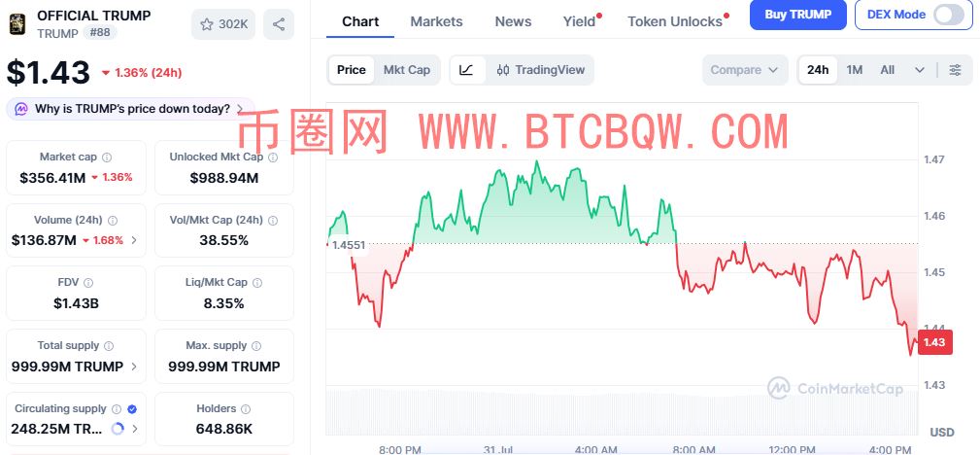The image size is (980, 455).
Task: Click FDV info icon
Action: click(x=88, y=283)
